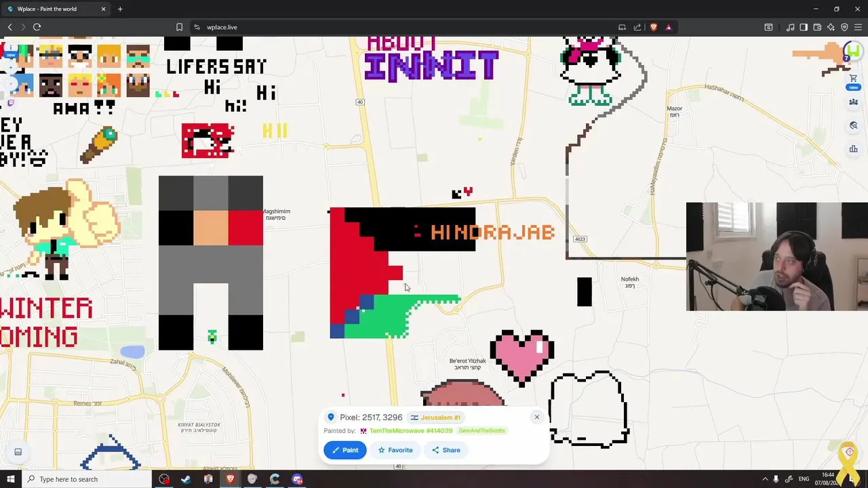Open Brave Shields lion icon
The height and width of the screenshot is (488, 868).
[x=654, y=27]
